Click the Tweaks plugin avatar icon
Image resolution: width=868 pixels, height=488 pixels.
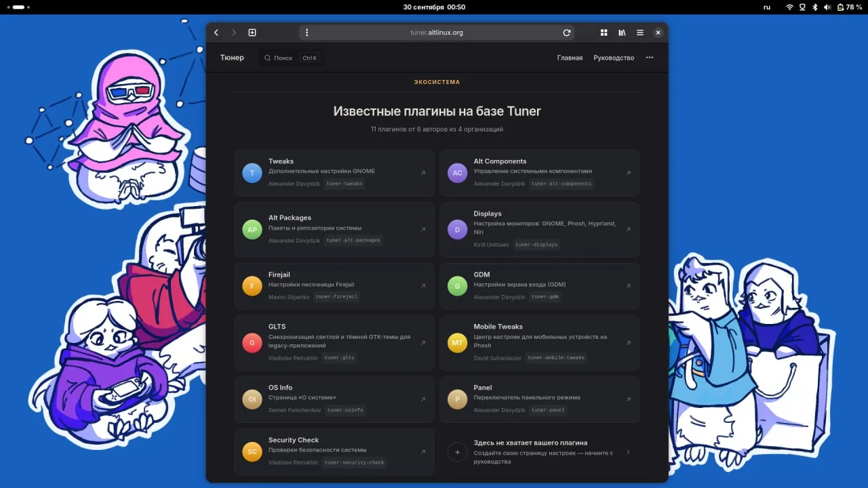pyautogui.click(x=252, y=173)
